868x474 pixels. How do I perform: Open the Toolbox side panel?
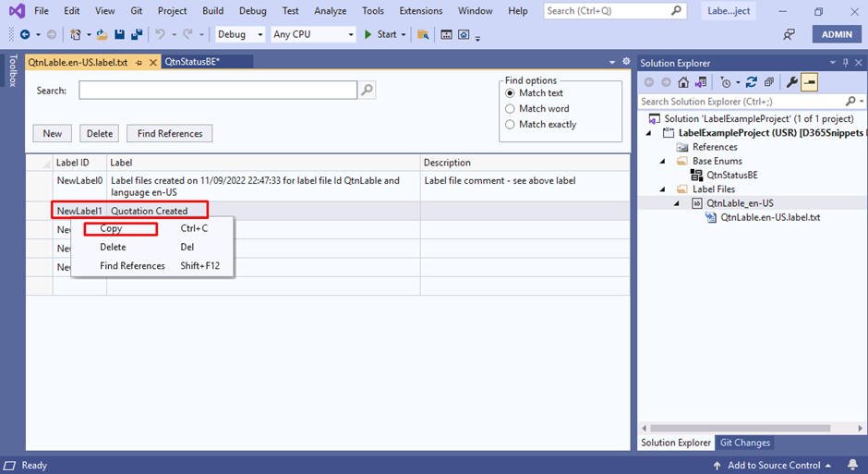tap(13, 70)
